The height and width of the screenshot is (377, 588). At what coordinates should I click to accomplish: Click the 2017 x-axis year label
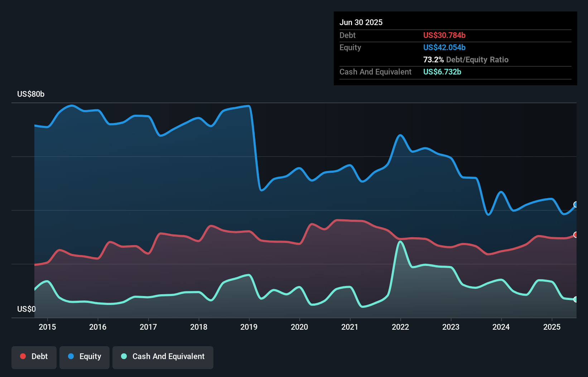pos(148,327)
